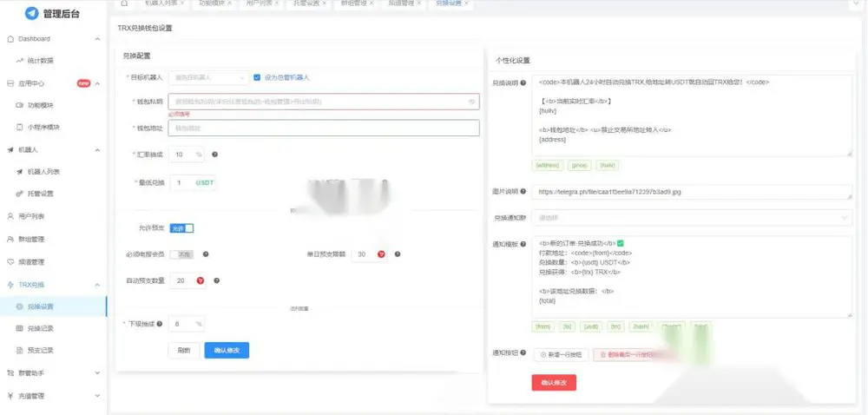Close the 兑换设置 tab
Viewport: 868px width, 415px height.
467,3
